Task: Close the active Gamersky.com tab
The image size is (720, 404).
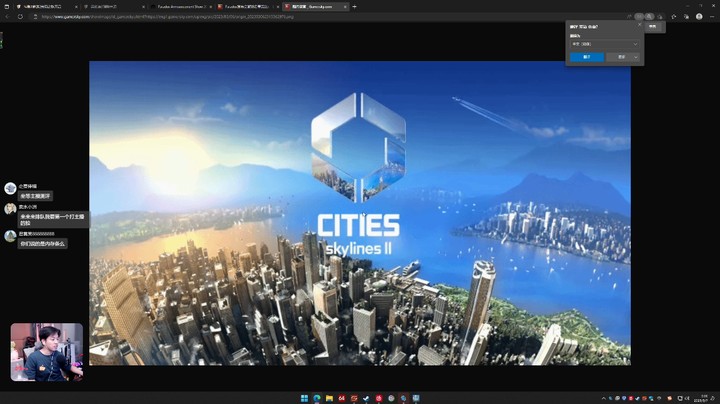Action: coord(345,7)
